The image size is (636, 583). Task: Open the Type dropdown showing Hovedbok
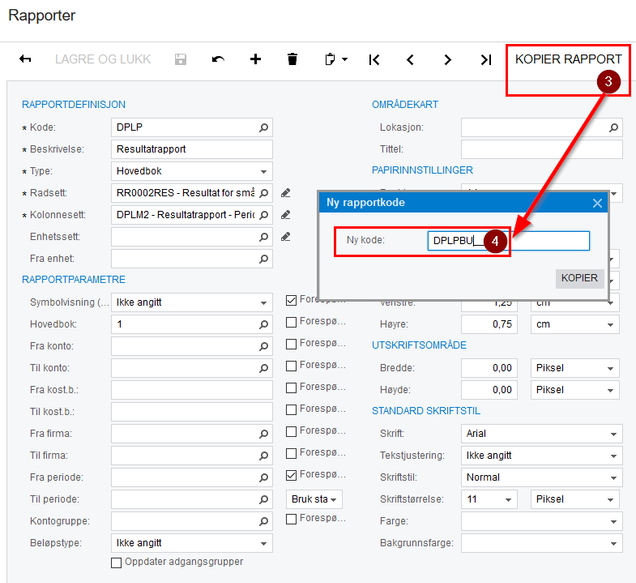point(191,171)
